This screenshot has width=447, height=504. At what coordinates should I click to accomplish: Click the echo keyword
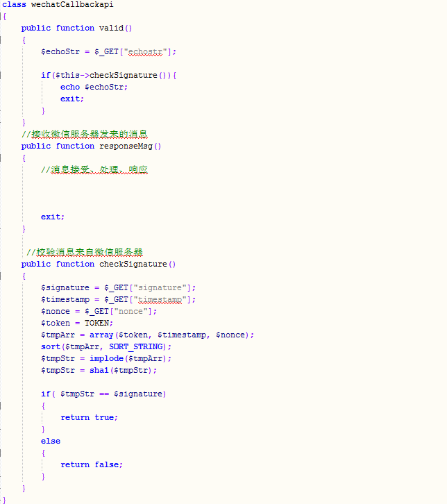(x=70, y=87)
